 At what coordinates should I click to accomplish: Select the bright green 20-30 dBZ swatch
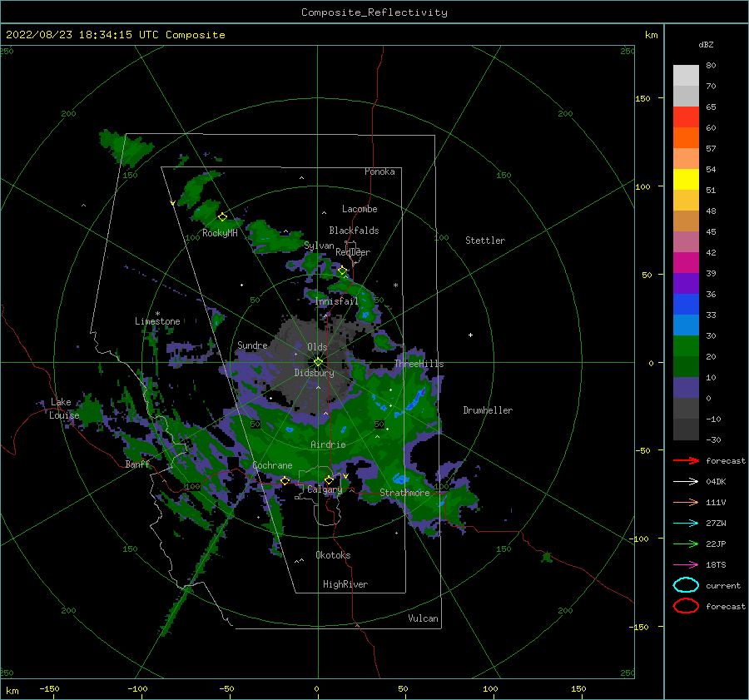686,346
